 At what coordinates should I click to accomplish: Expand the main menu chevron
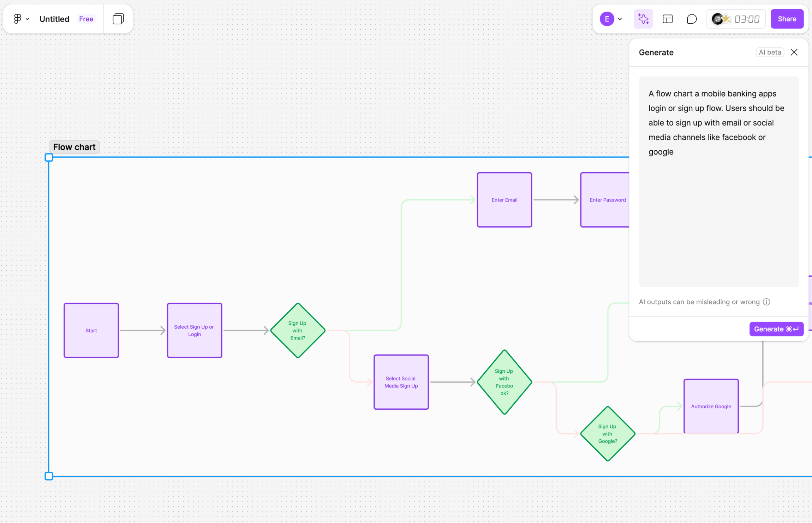pyautogui.click(x=28, y=19)
